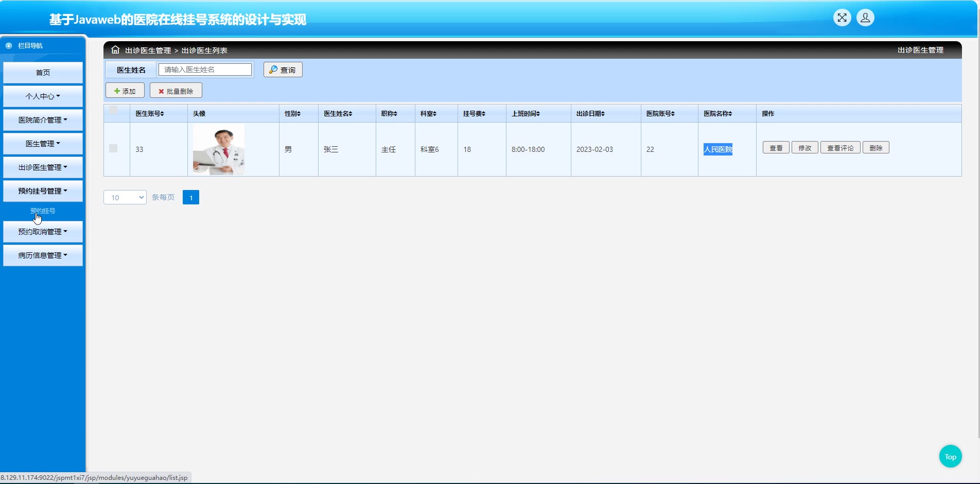Expand the 预约取消管理 menu
Screen dimensions: 980x484
(x=43, y=232)
